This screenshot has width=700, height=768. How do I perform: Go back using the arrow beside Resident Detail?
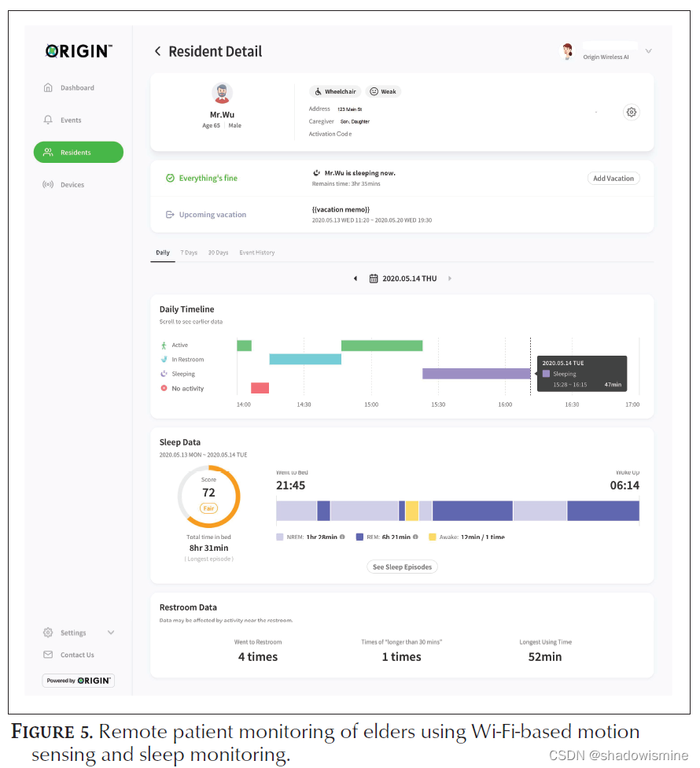coord(157,51)
